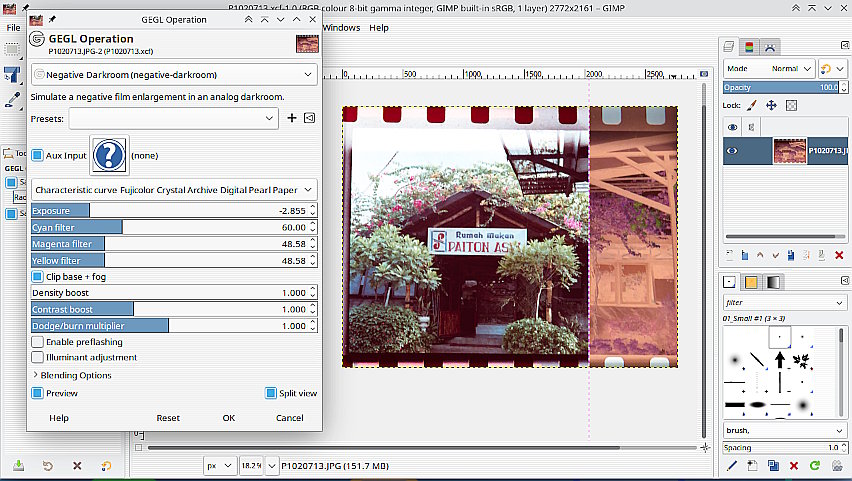Image resolution: width=852 pixels, height=481 pixels.
Task: Duplicate the layer using the layers panel icon
Action: click(791, 255)
